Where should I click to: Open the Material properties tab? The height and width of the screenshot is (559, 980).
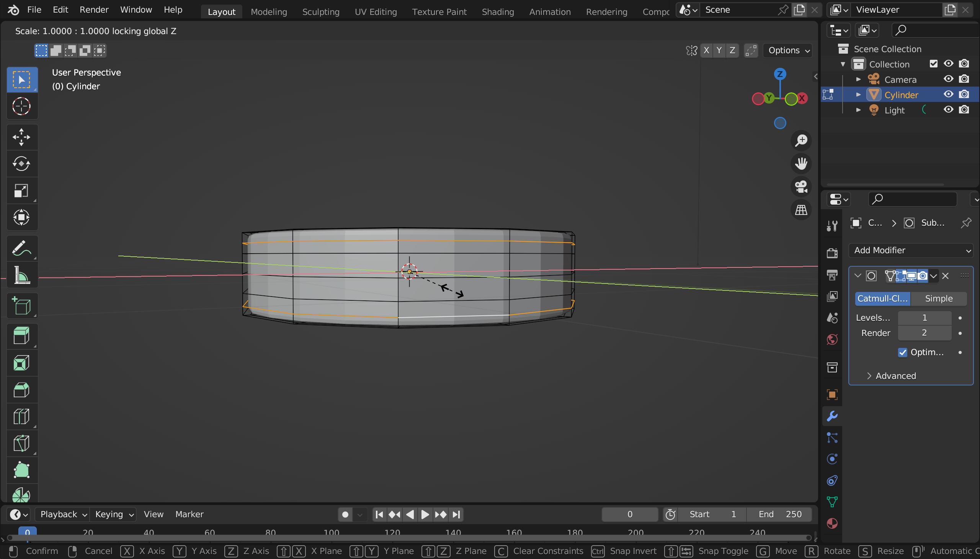[x=832, y=524]
